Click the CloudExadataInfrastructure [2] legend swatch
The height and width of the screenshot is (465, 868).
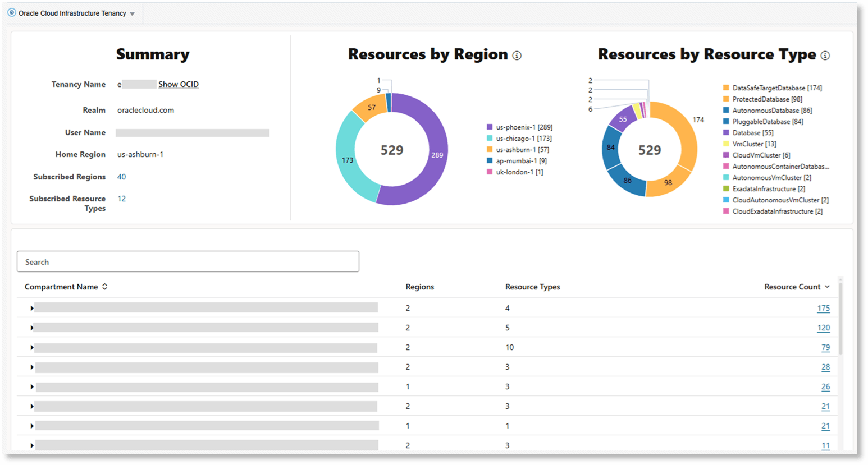[x=726, y=211]
